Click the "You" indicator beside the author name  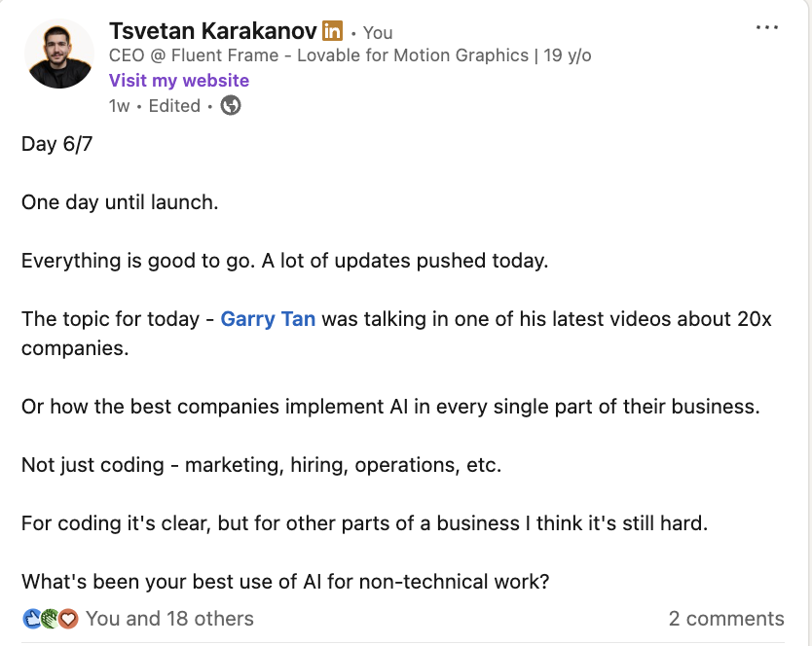(378, 33)
